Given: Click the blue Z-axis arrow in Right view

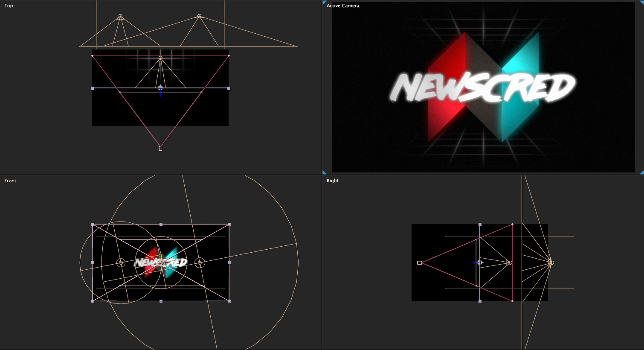Looking at the screenshot, I should pyautogui.click(x=474, y=262).
